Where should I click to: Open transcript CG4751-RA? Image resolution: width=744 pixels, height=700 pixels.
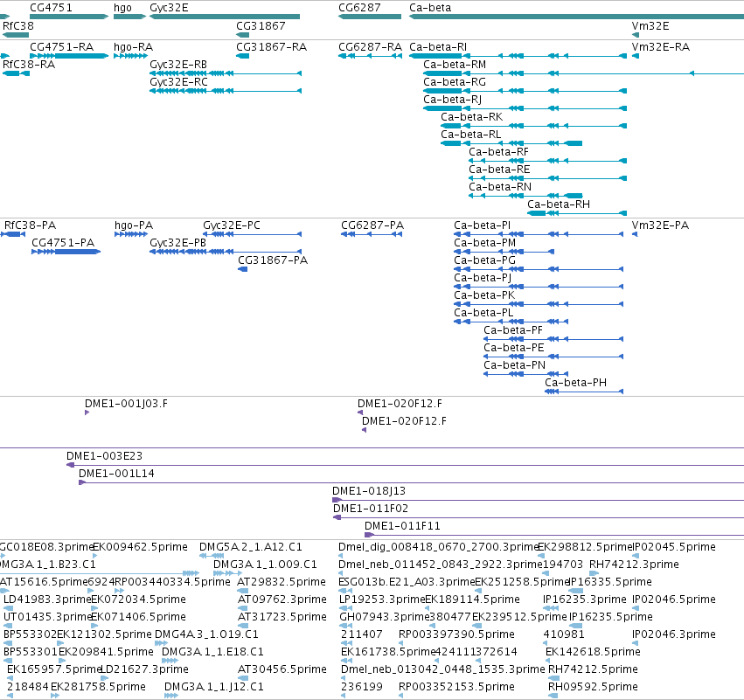coord(62,47)
